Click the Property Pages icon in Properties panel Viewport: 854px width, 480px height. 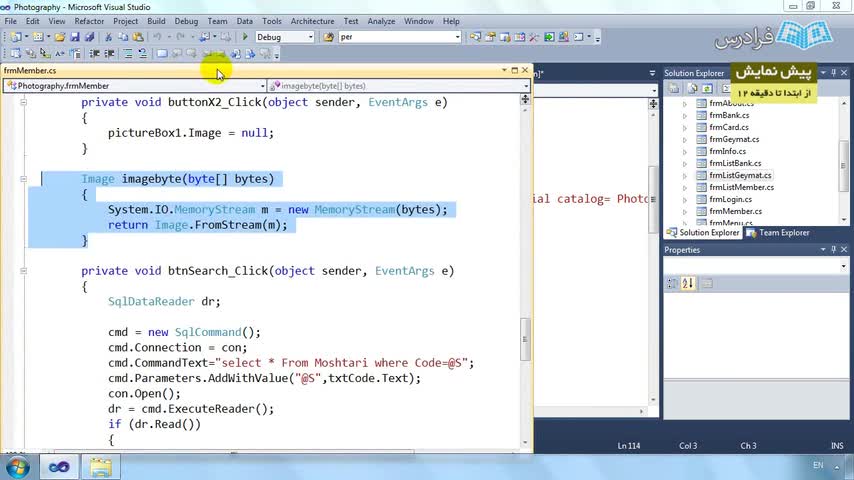pos(707,283)
